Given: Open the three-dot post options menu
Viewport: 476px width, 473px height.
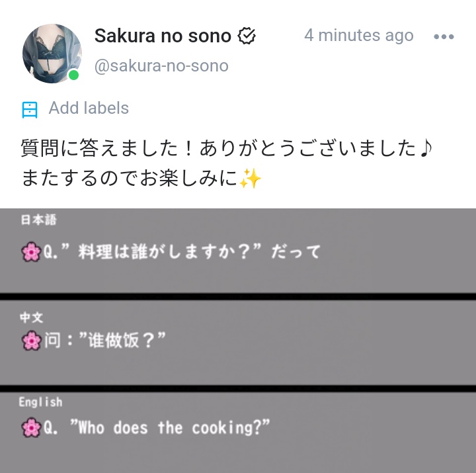Looking at the screenshot, I should coord(444,37).
